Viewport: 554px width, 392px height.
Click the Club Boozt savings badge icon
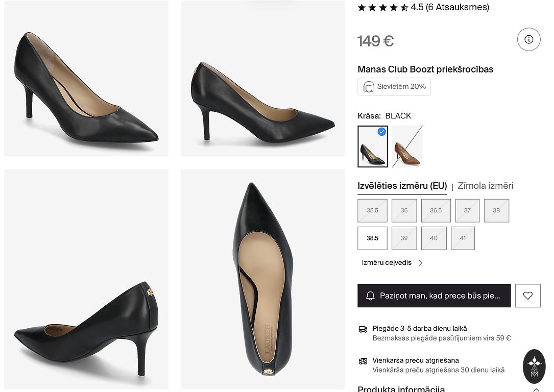pos(369,87)
